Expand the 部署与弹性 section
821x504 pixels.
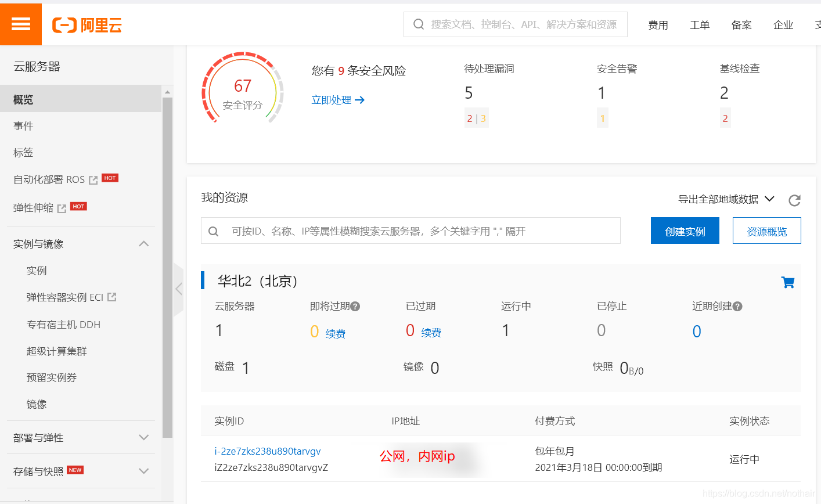coord(144,437)
